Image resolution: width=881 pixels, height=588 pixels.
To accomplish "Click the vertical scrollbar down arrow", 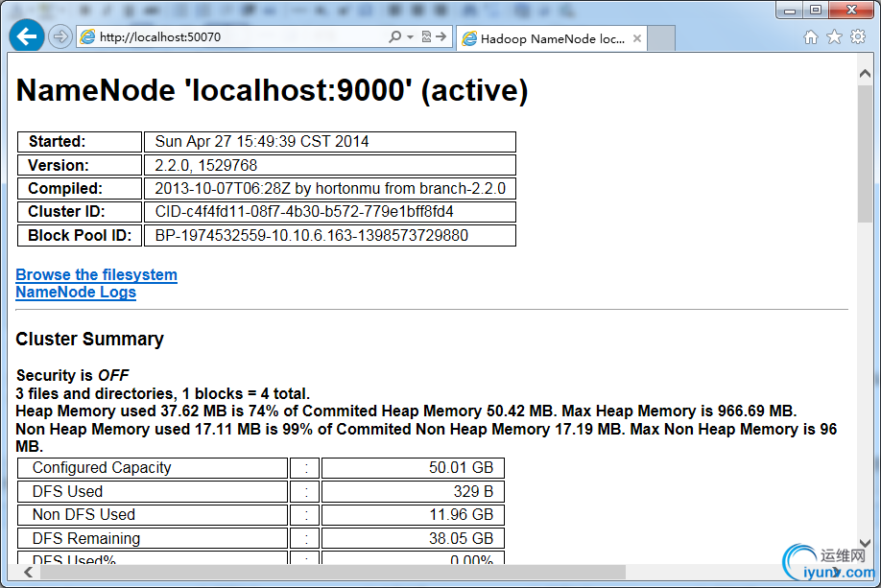I will pos(866,543).
